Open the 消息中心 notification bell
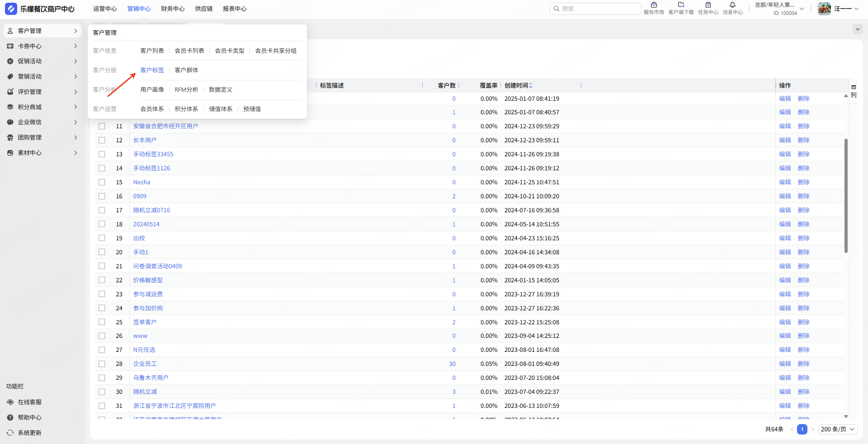868x444 pixels. [732, 5]
